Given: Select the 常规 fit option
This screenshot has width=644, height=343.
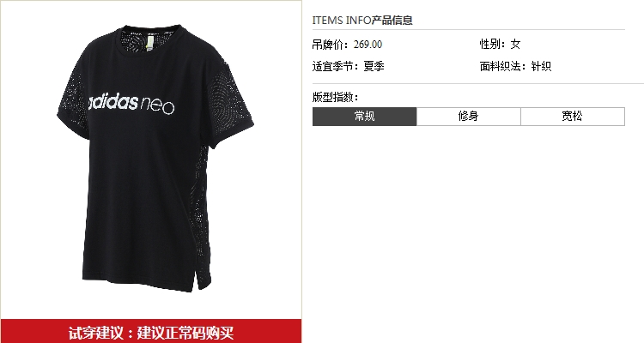Looking at the screenshot, I should click(x=364, y=117).
